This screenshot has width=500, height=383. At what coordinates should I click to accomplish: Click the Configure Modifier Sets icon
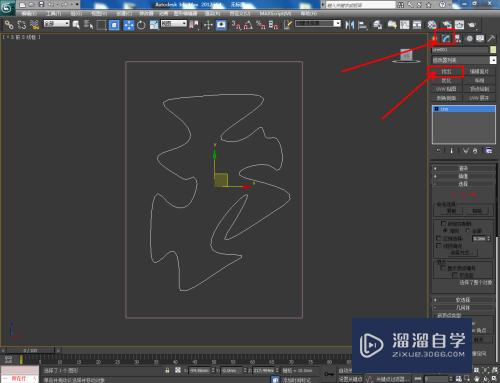[x=489, y=151]
